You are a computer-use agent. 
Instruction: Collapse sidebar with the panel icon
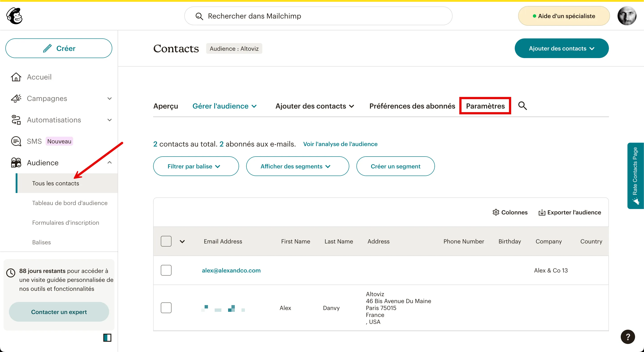pyautogui.click(x=107, y=338)
